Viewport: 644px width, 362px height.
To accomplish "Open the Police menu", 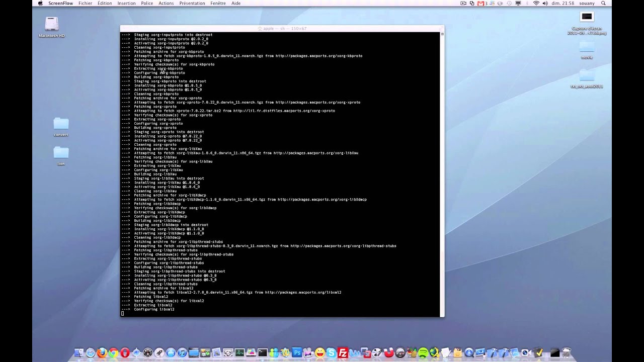I will 147,3.
